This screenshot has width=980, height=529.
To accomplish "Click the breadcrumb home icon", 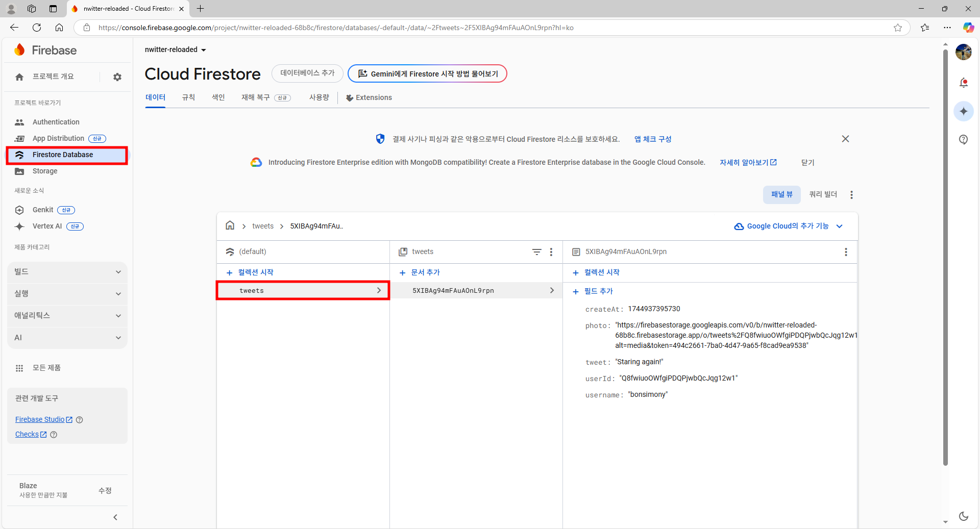I will coord(230,225).
